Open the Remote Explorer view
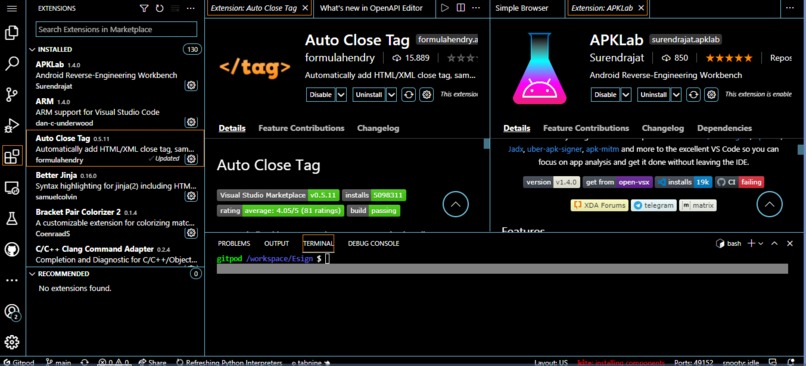The image size is (806, 366). coord(11,188)
